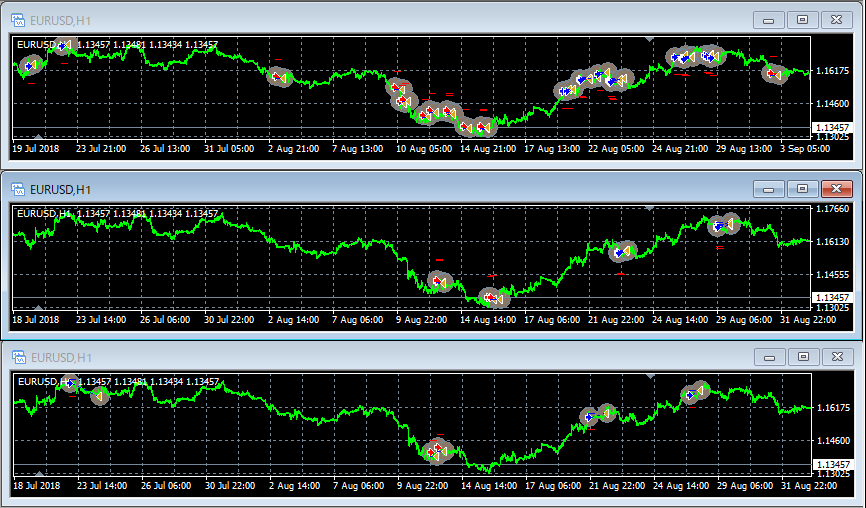866x508 pixels.
Task: Click the current price tag 1.13457 in top chart
Action: [832, 128]
